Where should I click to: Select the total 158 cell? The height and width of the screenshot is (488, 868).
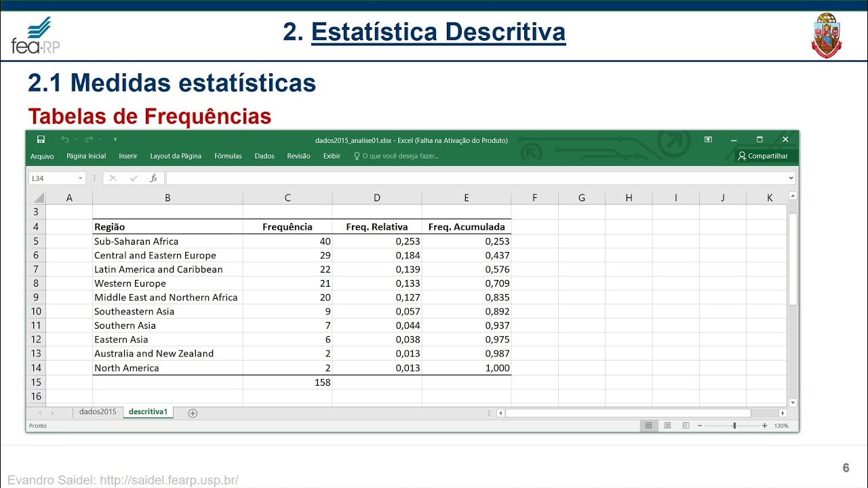coord(288,382)
